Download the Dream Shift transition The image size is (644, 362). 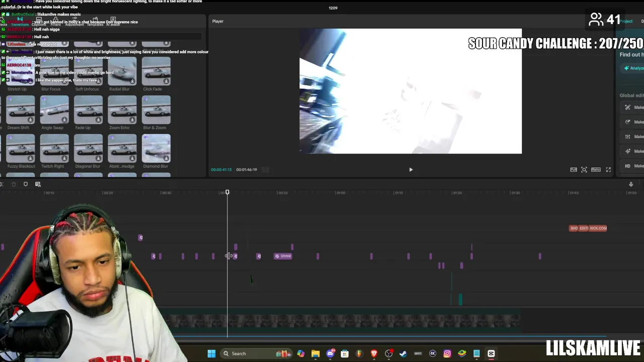(31, 120)
